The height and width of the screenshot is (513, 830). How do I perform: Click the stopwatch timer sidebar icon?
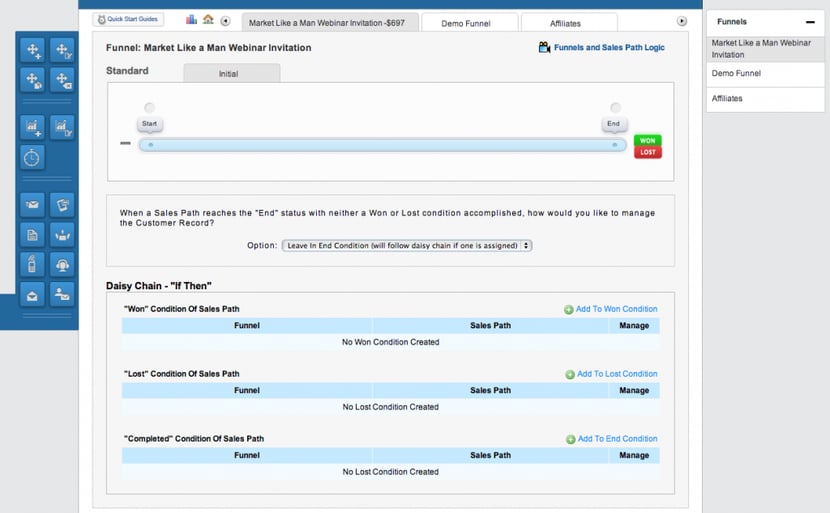32,157
